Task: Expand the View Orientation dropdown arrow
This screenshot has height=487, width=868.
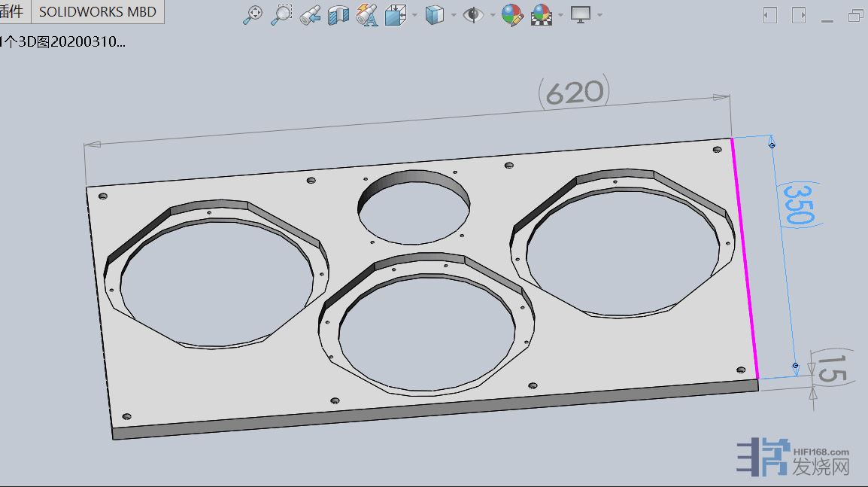Action: pyautogui.click(x=414, y=15)
